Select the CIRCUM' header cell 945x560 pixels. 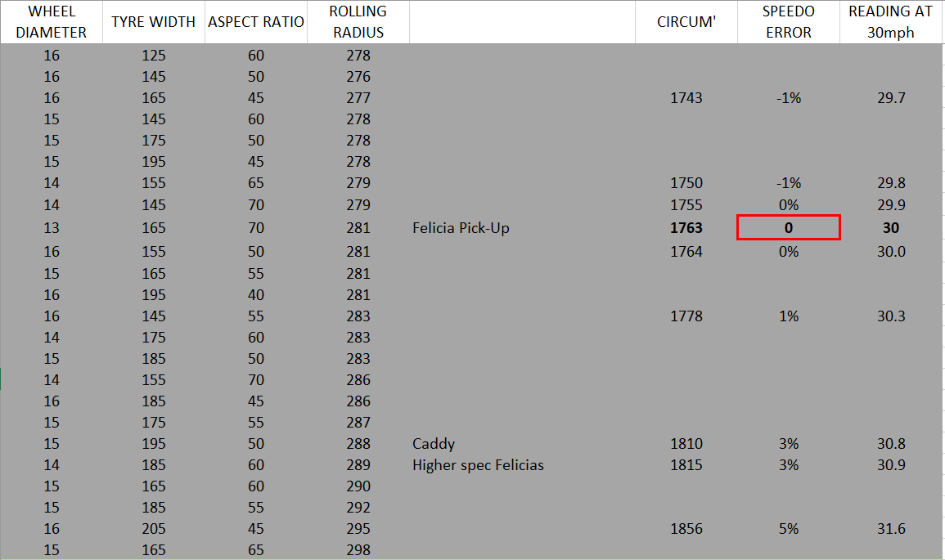tap(686, 22)
